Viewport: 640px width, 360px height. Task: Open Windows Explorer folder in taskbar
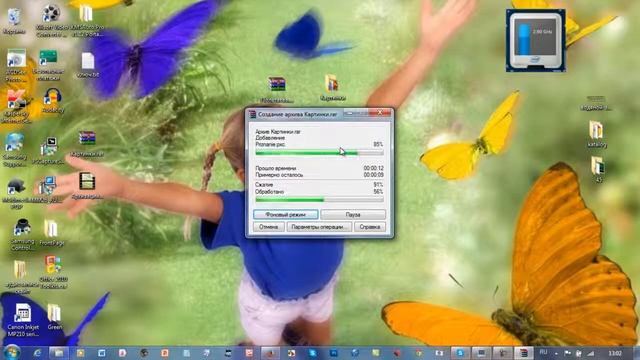(x=59, y=353)
